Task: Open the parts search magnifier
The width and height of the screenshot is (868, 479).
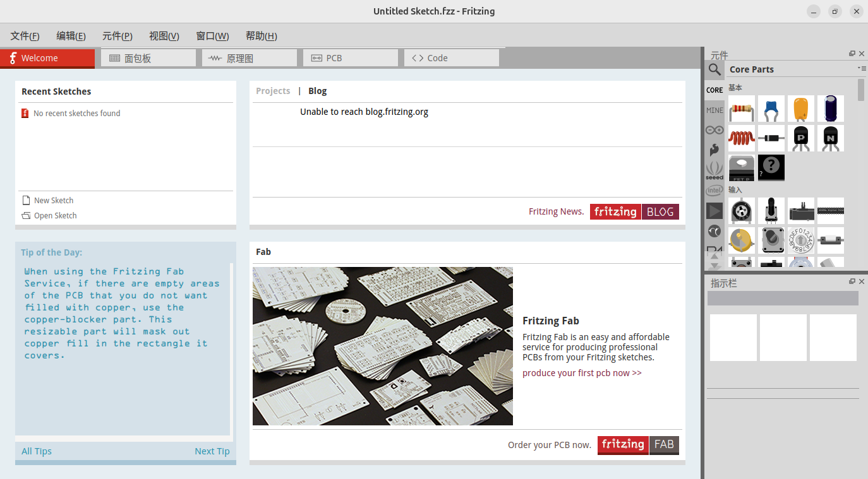Action: click(714, 69)
